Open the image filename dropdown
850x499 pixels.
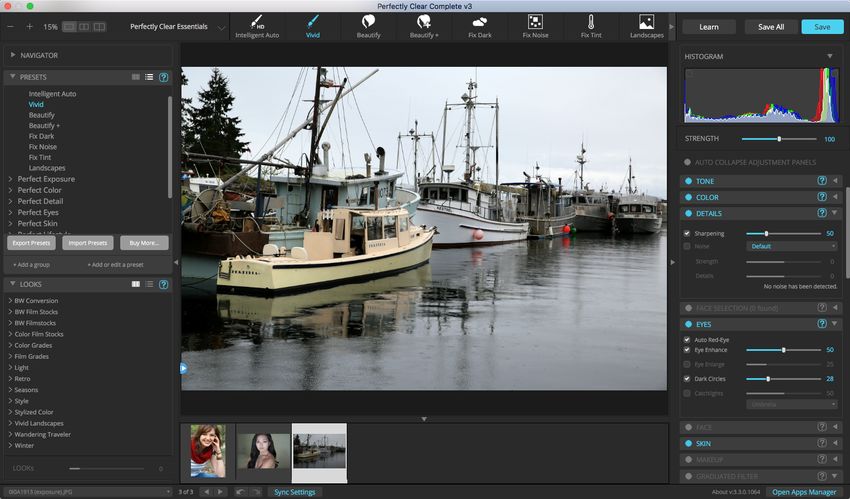[87, 491]
